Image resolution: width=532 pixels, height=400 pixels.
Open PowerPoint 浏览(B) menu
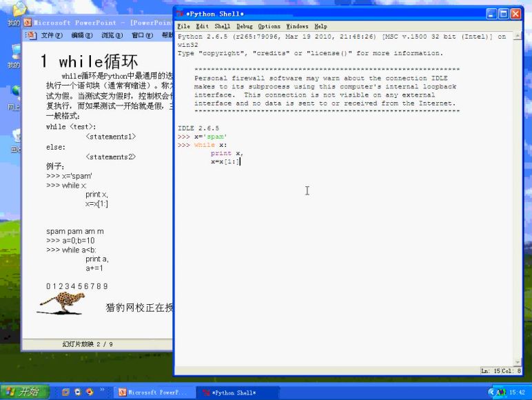click(112, 35)
